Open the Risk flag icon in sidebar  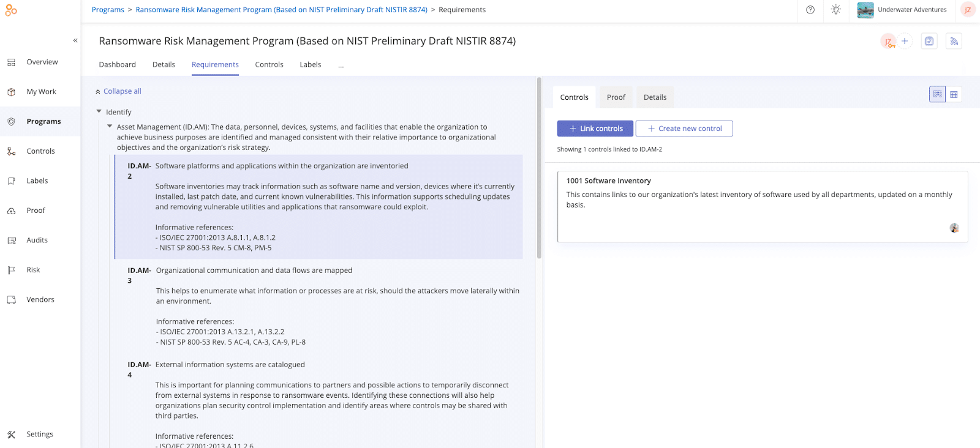[11, 270]
